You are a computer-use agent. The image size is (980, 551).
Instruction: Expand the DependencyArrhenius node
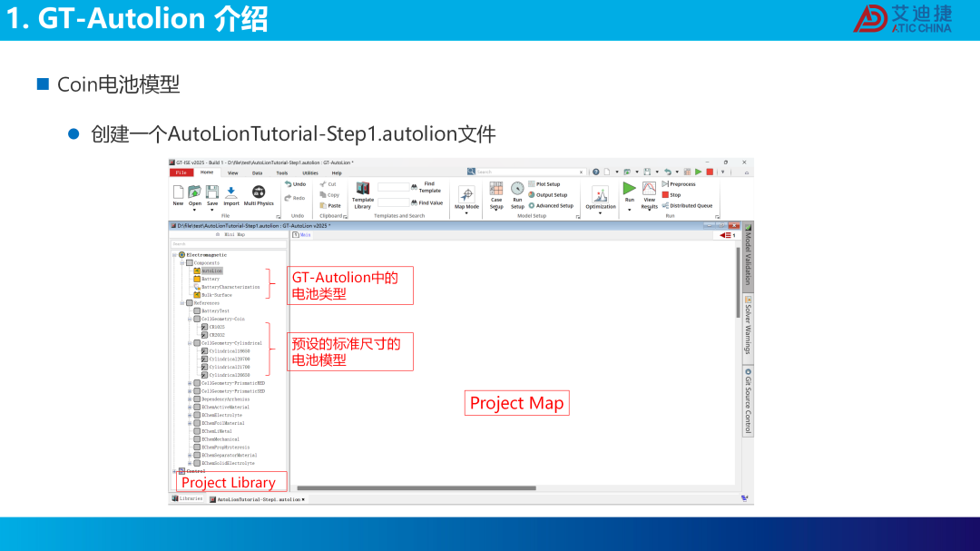click(x=190, y=399)
